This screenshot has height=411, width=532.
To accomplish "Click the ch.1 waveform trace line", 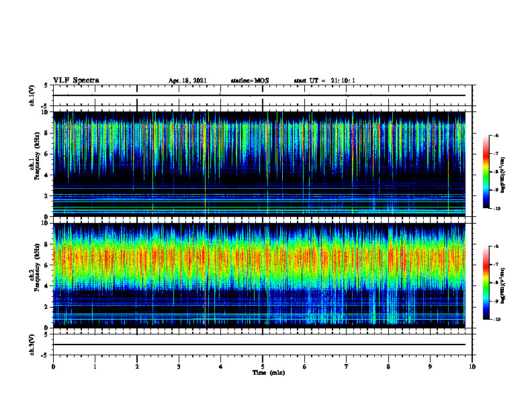I will tap(259, 95).
